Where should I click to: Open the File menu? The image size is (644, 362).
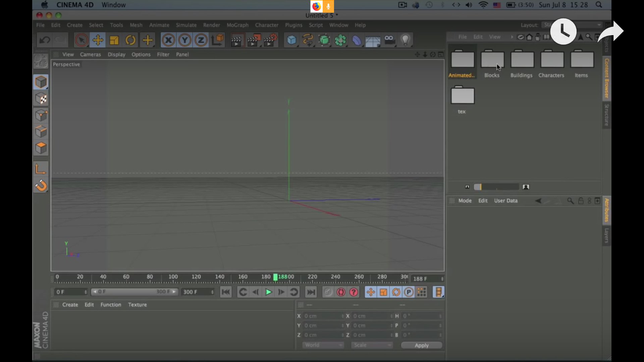click(x=40, y=25)
